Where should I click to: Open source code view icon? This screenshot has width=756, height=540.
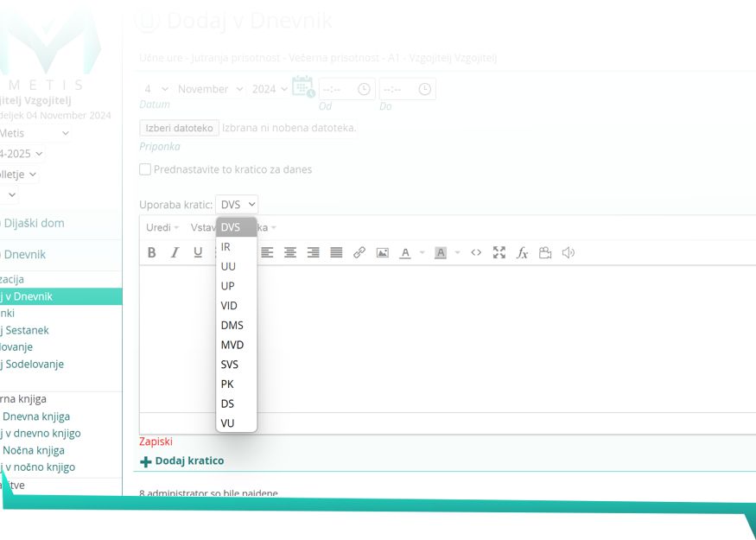[x=476, y=253]
